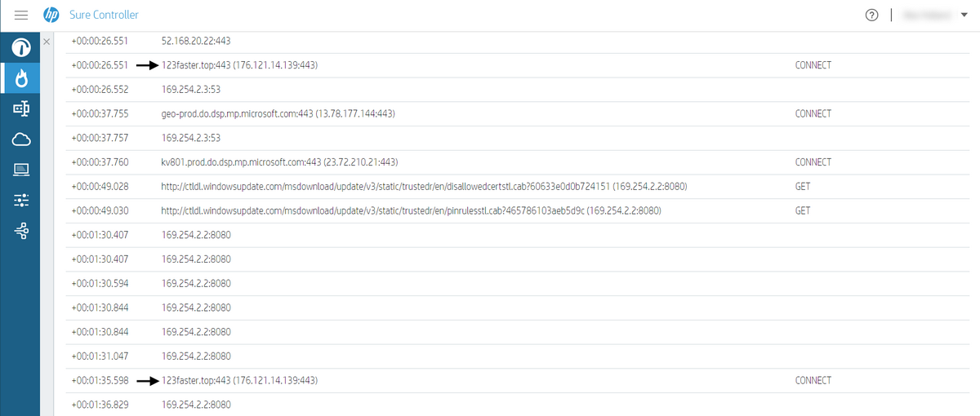Select the flame threats sidebar icon

[x=20, y=78]
